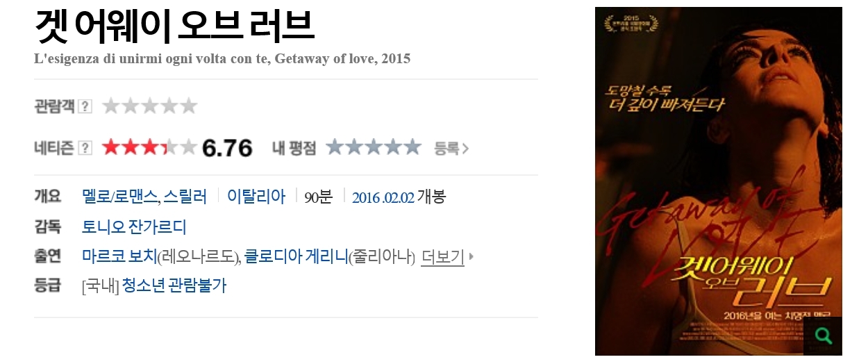Click the arrow beside 등록
868x364 pixels.
(466, 148)
